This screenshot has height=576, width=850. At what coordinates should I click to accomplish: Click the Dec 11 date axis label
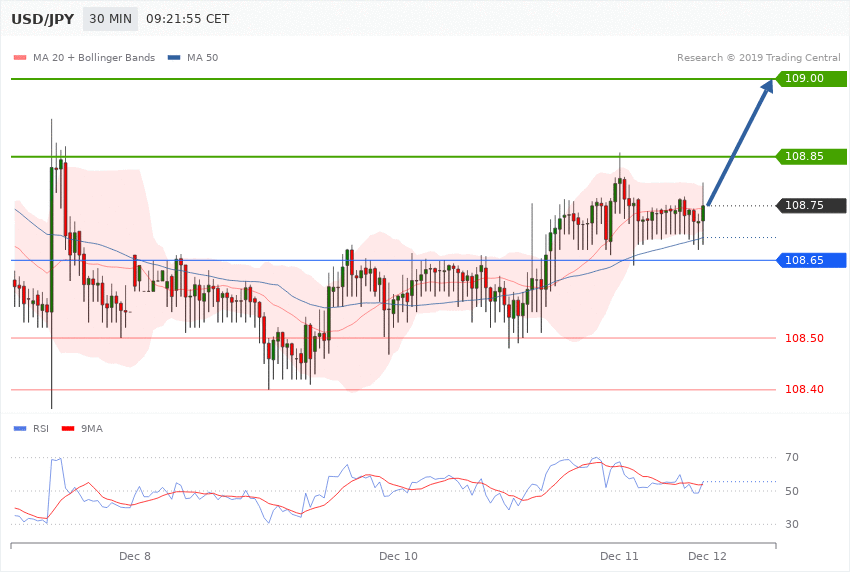[619, 556]
